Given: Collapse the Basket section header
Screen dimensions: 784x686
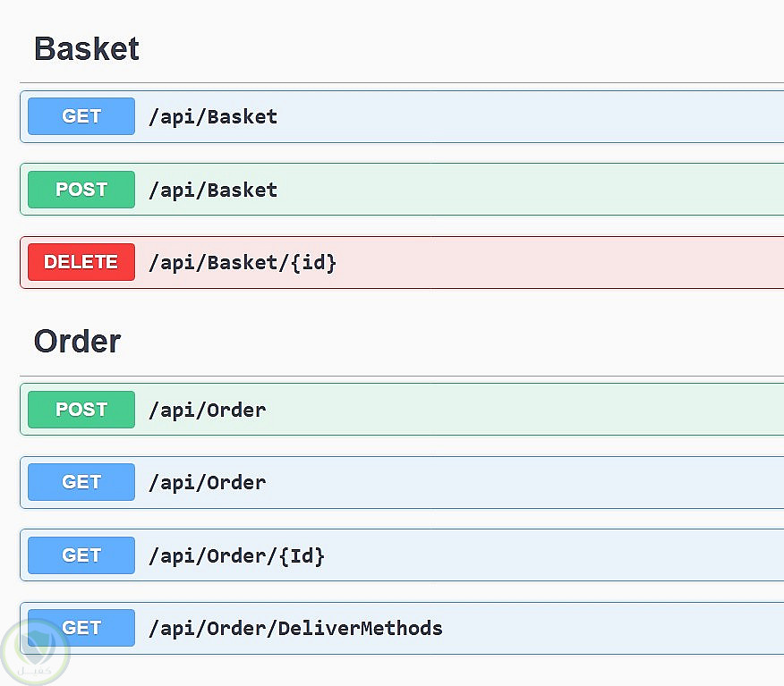Looking at the screenshot, I should (x=87, y=48).
